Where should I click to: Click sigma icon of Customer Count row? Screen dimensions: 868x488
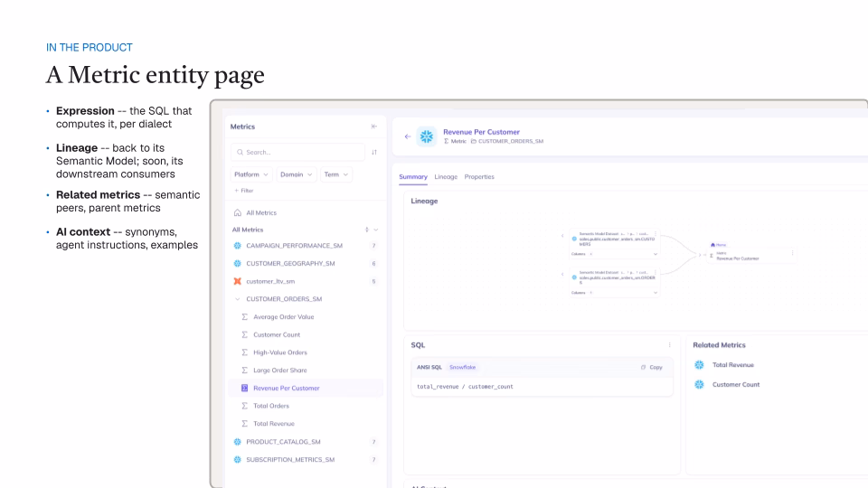[x=244, y=334]
